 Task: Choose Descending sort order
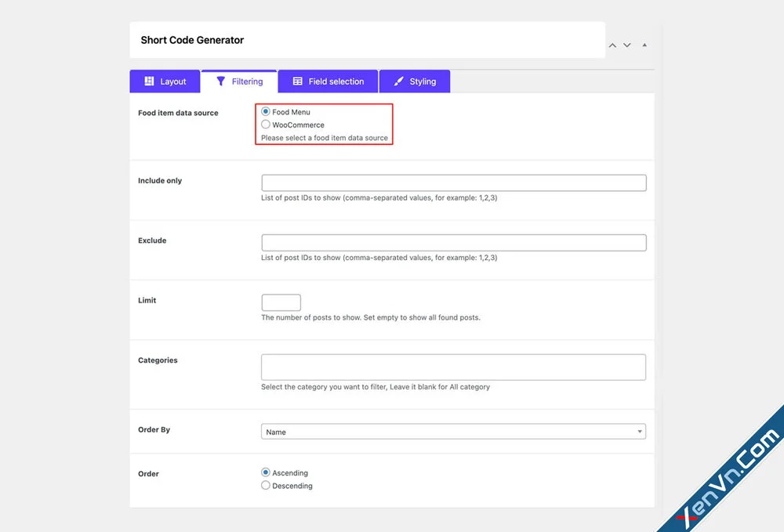[266, 486]
